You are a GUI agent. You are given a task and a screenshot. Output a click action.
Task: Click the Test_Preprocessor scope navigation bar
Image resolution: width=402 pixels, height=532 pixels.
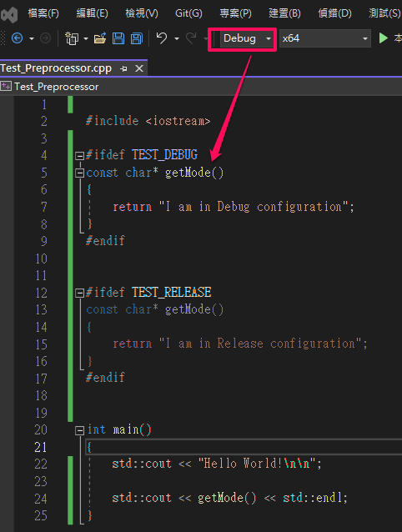point(201,87)
